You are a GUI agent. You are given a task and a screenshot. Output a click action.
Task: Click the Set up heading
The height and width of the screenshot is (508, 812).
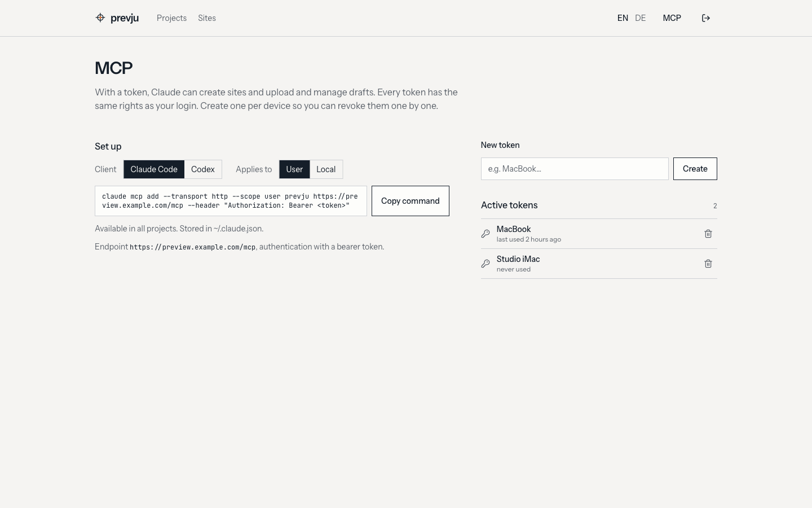click(108, 146)
